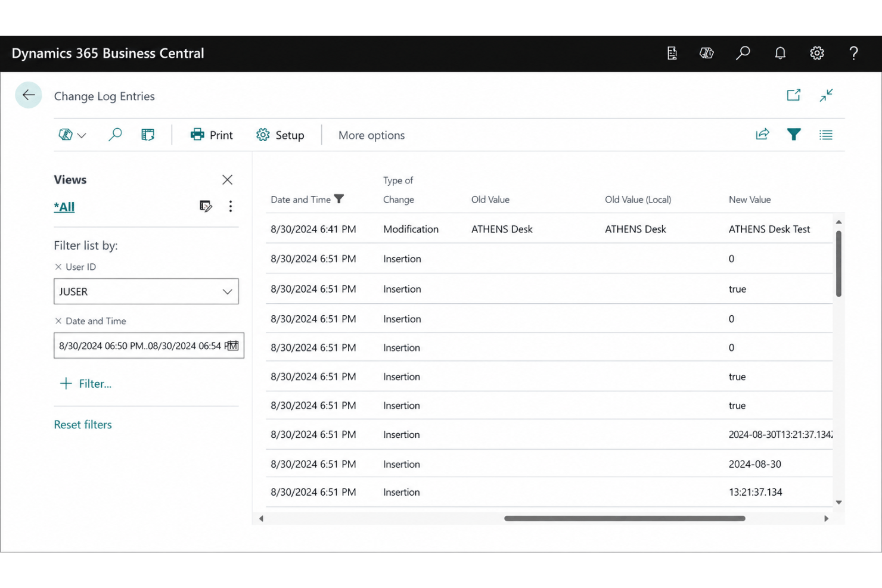The height and width of the screenshot is (588, 882).
Task: Click the Date and Time column header
Action: click(x=300, y=200)
